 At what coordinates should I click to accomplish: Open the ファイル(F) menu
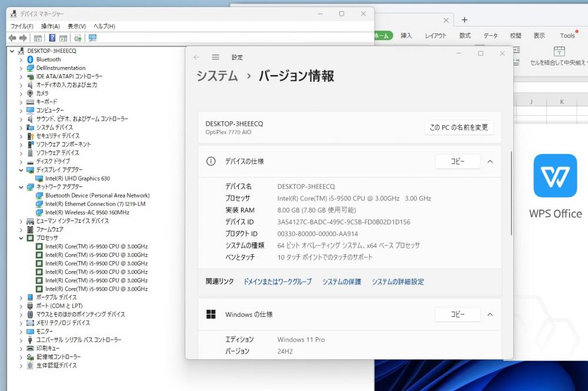(x=22, y=26)
